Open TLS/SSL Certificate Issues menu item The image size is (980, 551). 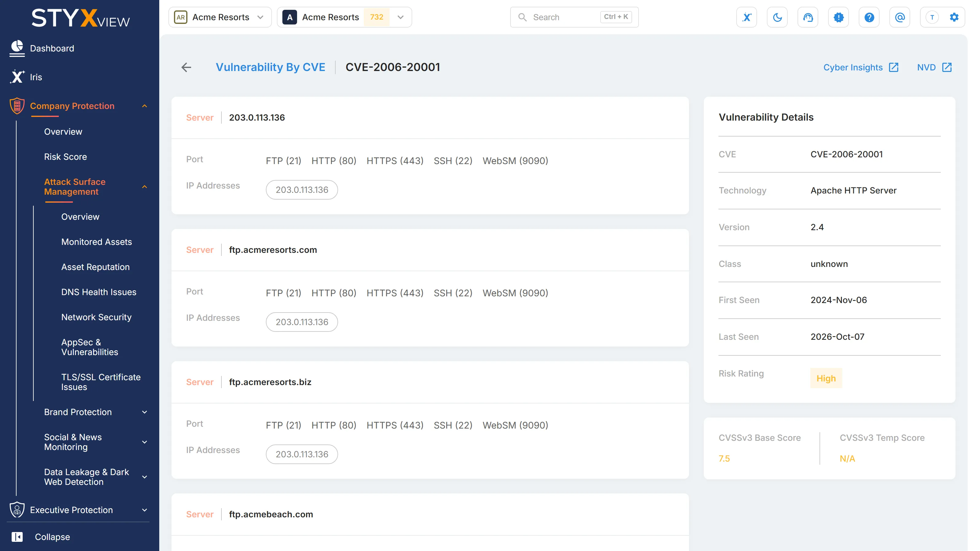coord(101,382)
